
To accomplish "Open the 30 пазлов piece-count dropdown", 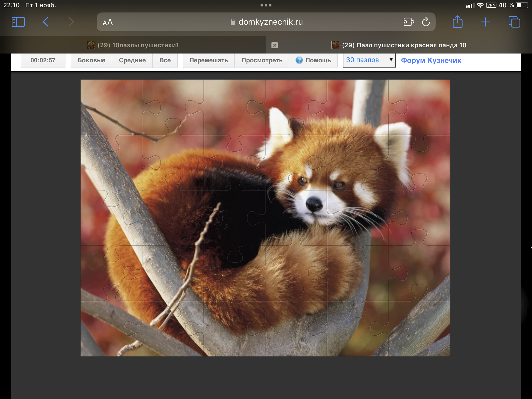I will pyautogui.click(x=369, y=60).
